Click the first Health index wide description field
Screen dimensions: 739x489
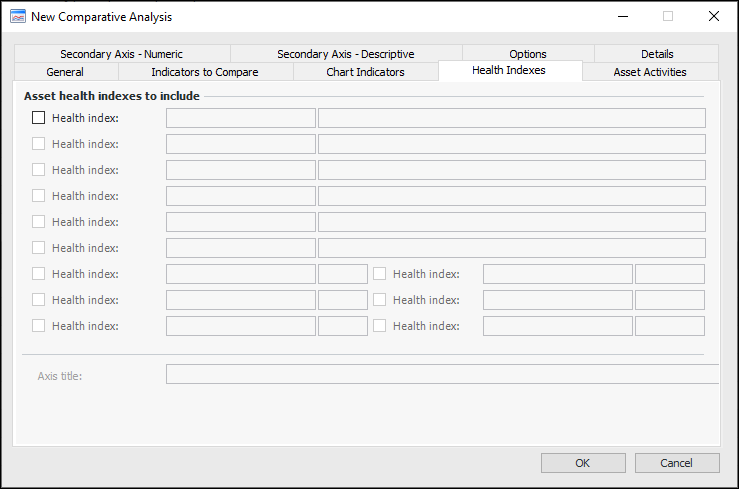pyautogui.click(x=511, y=118)
